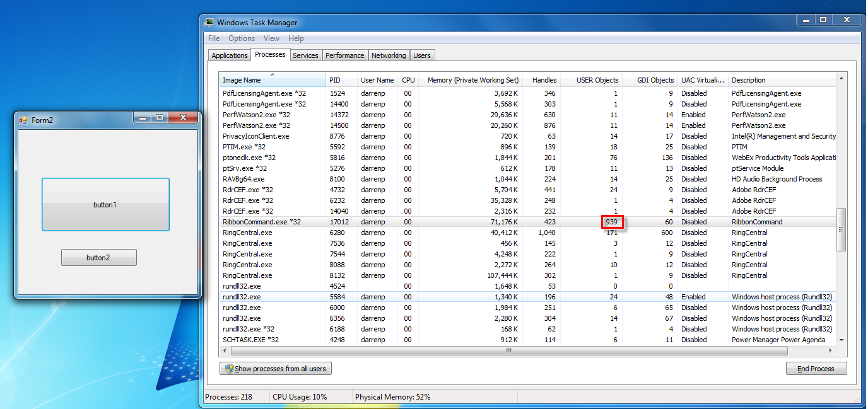This screenshot has height=409, width=868.
Task: Select RingCentral.exe with PID 6280
Action: (x=527, y=233)
